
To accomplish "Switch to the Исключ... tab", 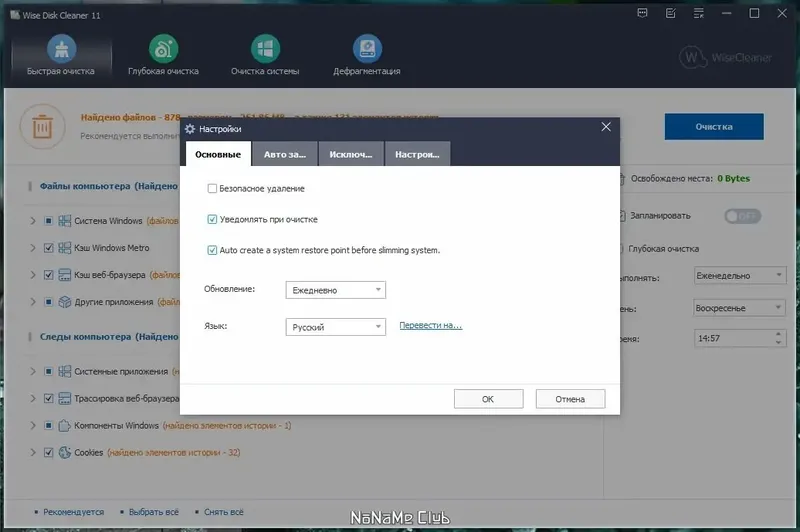I will (351, 154).
